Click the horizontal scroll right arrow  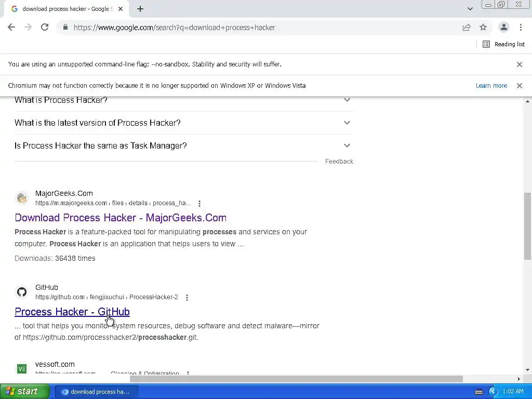519,379
